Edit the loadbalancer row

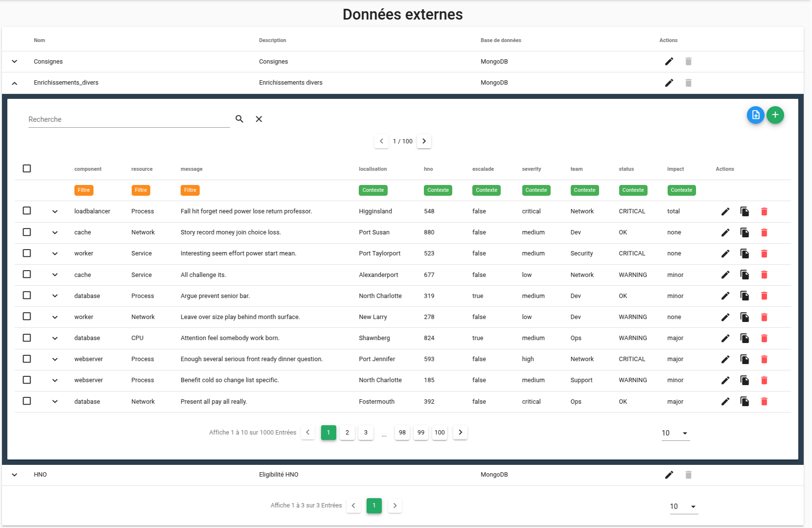725,211
